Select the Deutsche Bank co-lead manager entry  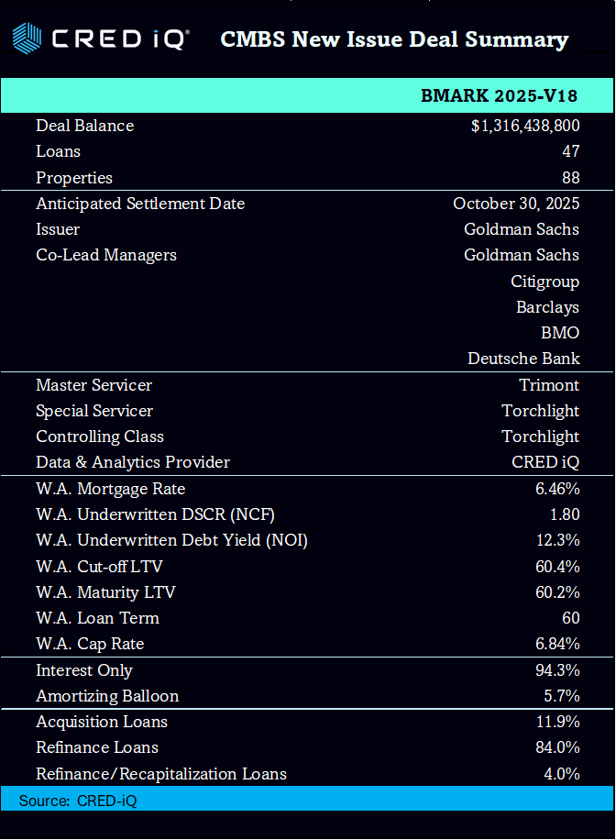[x=523, y=359]
